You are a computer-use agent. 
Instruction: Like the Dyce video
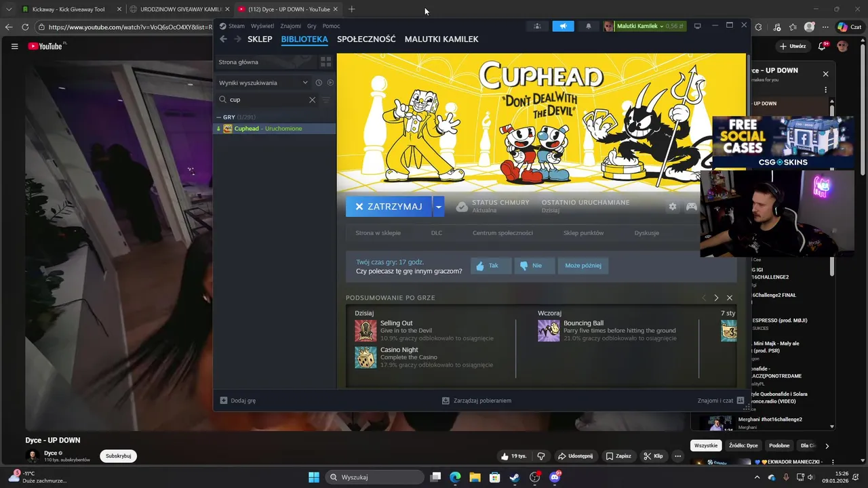point(514,456)
